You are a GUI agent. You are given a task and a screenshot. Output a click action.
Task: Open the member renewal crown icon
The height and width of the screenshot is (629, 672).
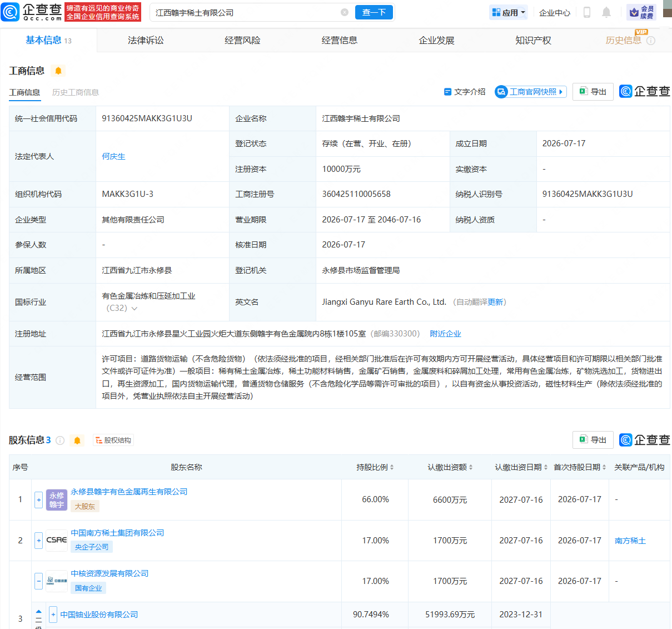click(x=641, y=12)
